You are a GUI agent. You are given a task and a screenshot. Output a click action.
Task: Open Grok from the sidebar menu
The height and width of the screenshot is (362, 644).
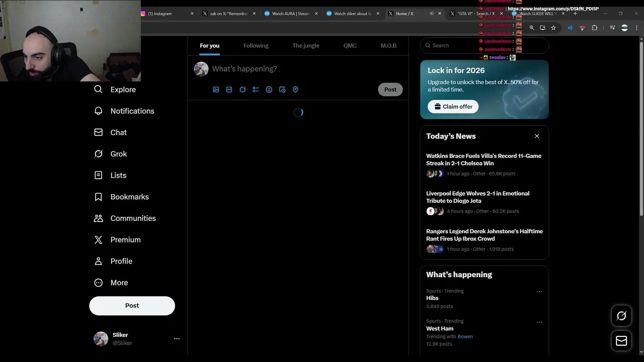point(110,154)
